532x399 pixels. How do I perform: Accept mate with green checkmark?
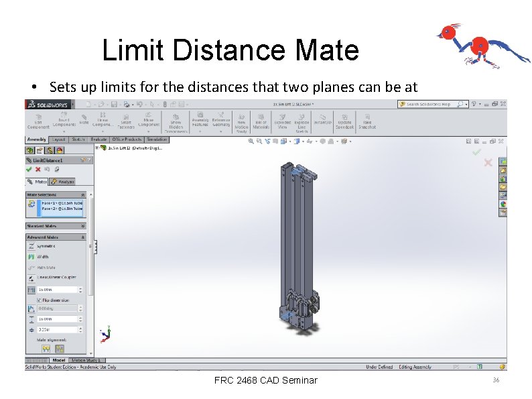pyautogui.click(x=29, y=169)
